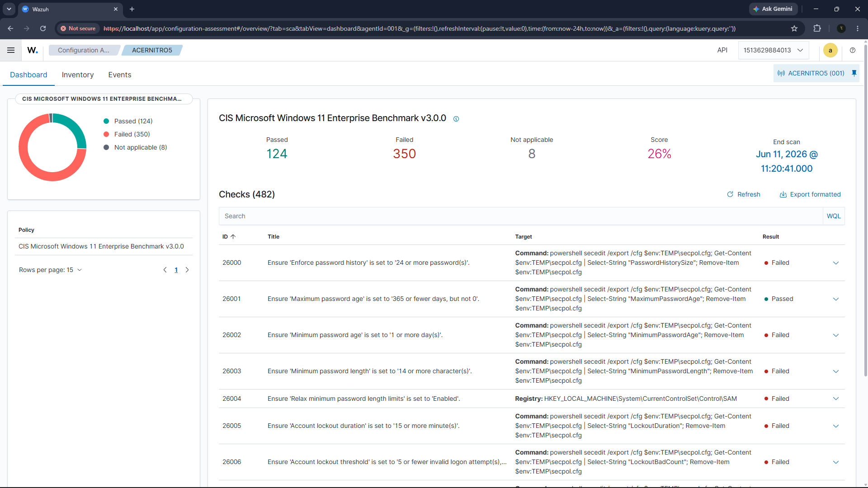Expand check 26002 row details
868x488 pixels.
pyautogui.click(x=836, y=335)
